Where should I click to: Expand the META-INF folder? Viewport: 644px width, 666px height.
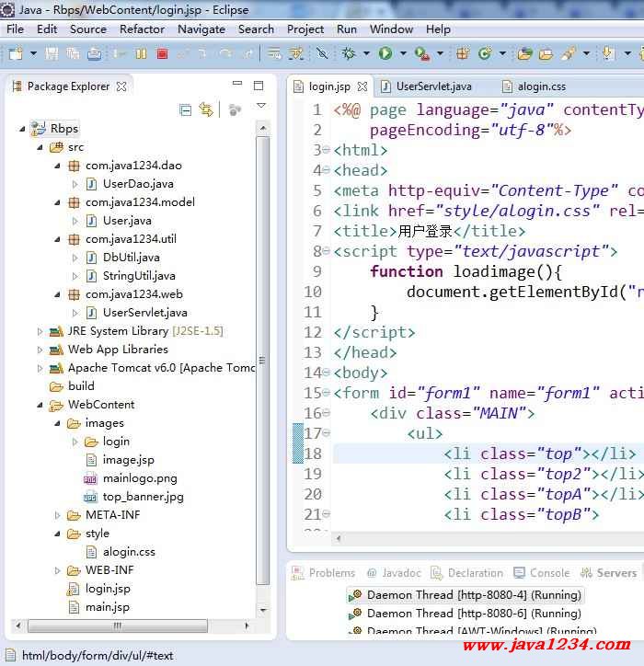click(x=57, y=515)
